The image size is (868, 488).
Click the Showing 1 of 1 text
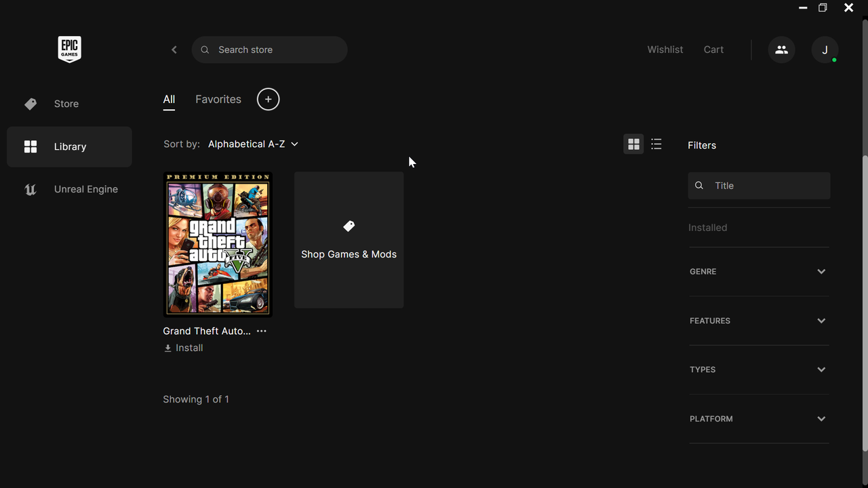[196, 399]
